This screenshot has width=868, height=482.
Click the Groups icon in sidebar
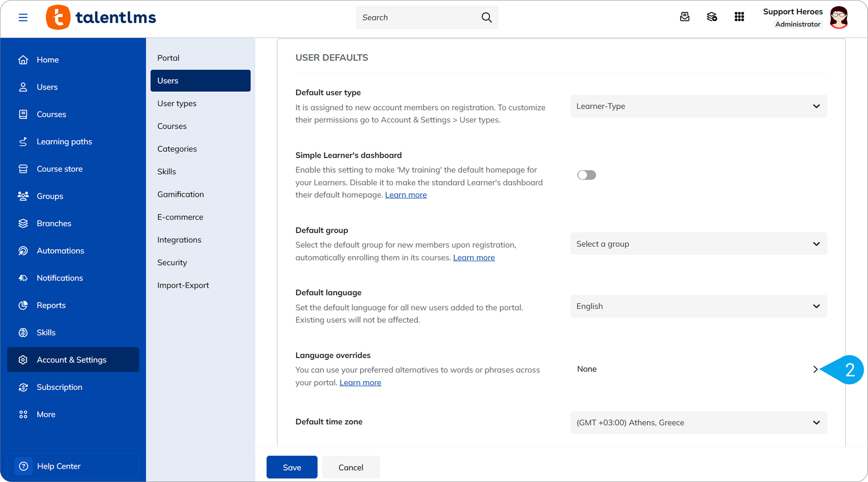(x=23, y=196)
